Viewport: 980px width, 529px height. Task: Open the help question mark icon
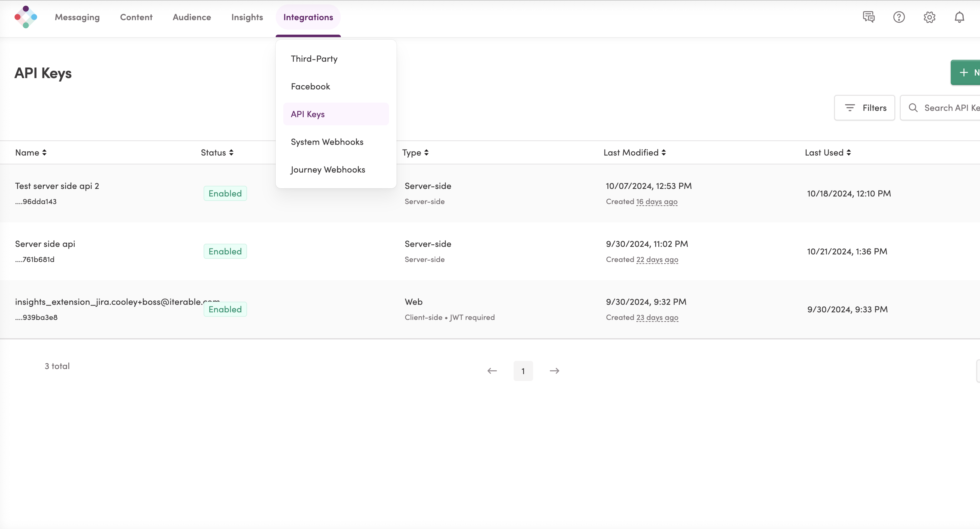(899, 17)
